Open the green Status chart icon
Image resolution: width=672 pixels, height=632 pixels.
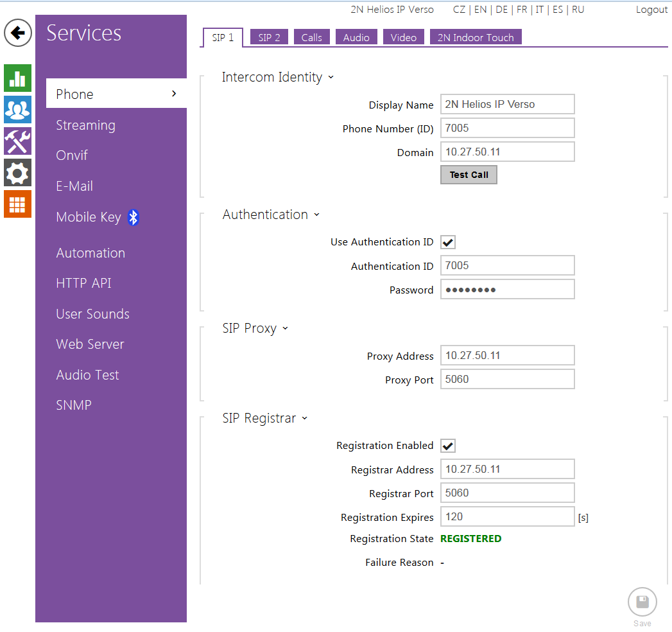pyautogui.click(x=17, y=78)
